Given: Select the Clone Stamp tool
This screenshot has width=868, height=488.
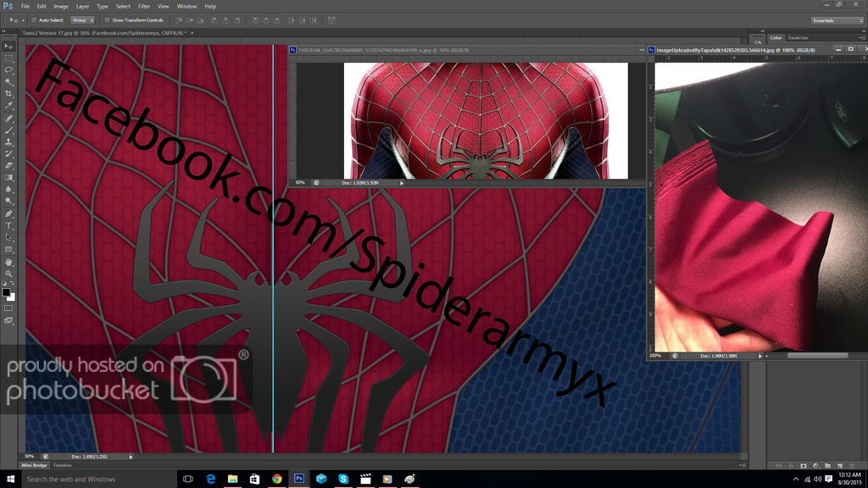Looking at the screenshot, I should (8, 142).
